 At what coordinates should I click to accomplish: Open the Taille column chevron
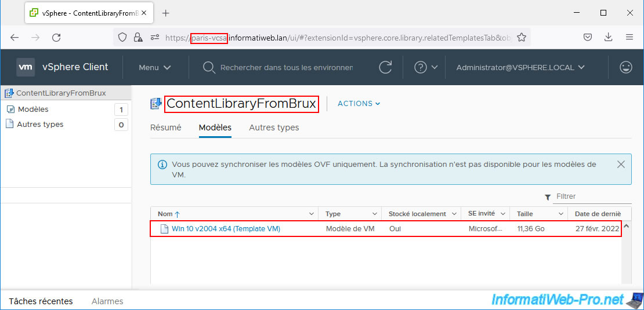(x=561, y=214)
